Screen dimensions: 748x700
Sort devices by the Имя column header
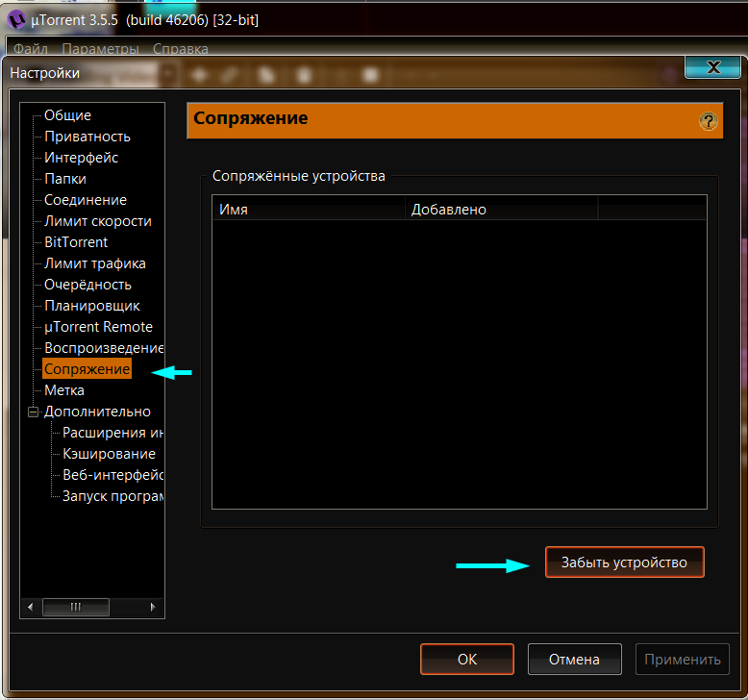tap(308, 209)
